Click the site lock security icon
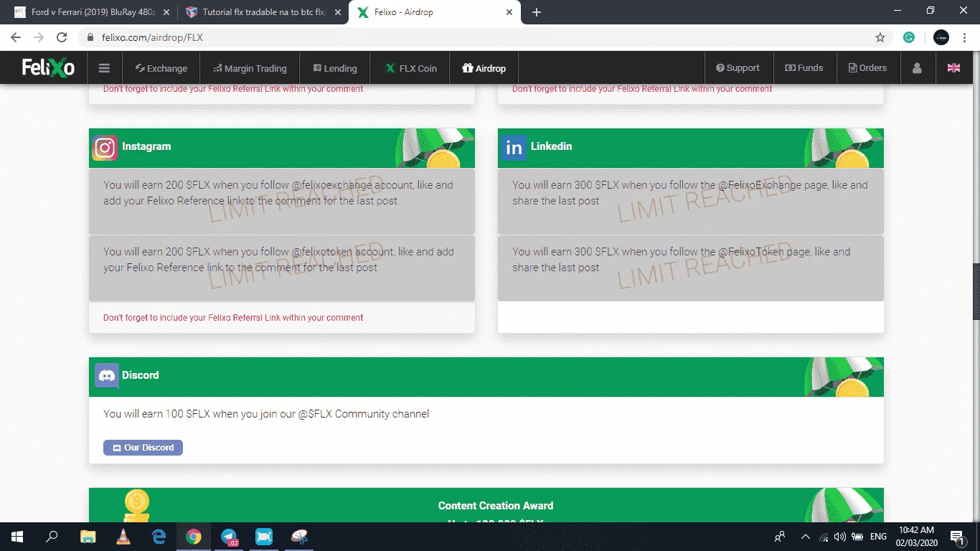 [91, 37]
